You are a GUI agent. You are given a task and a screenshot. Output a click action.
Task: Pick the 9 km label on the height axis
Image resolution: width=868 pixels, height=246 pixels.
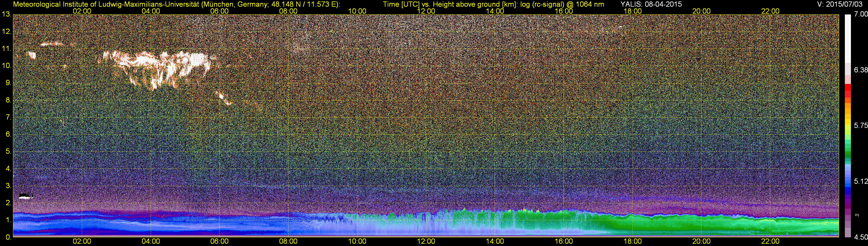coord(8,83)
